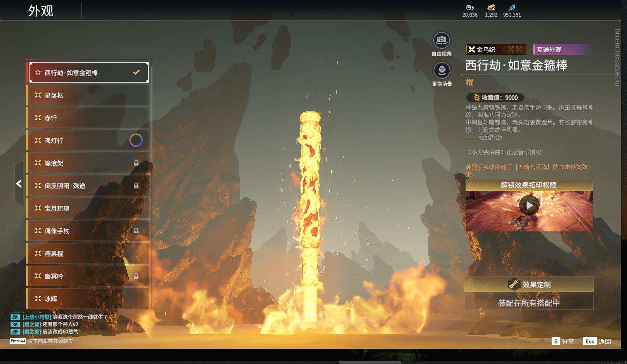Click the weapon type label 棍

(469, 82)
